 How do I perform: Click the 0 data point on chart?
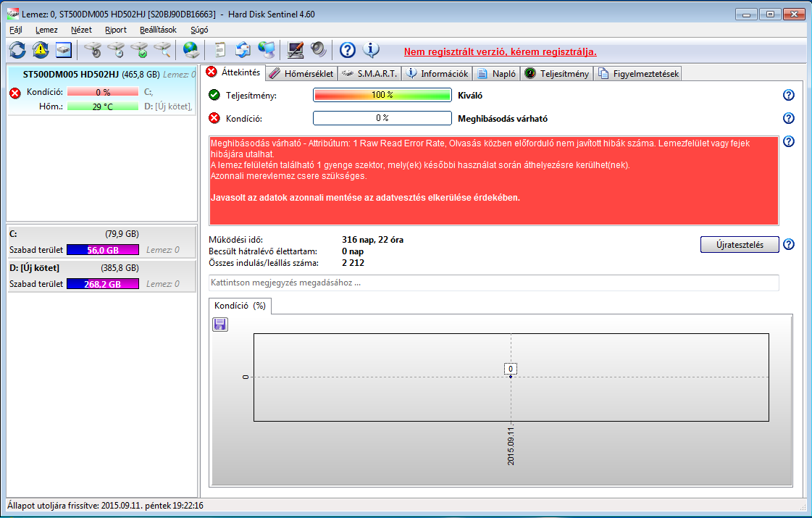(511, 376)
